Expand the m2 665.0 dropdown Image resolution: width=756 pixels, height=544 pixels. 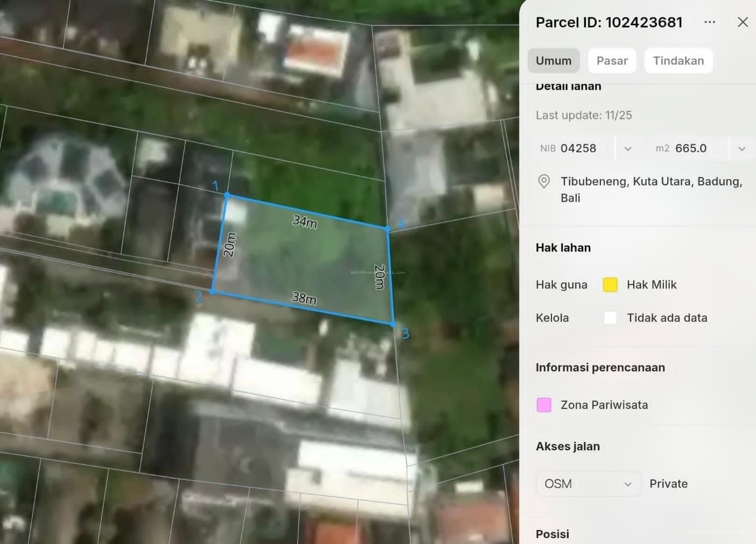point(741,149)
